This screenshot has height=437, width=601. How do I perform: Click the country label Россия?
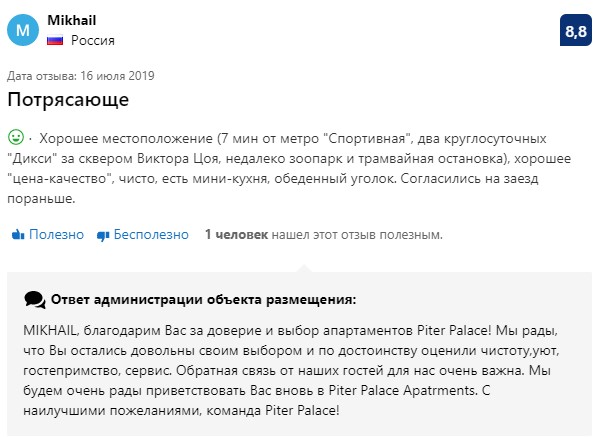point(93,40)
